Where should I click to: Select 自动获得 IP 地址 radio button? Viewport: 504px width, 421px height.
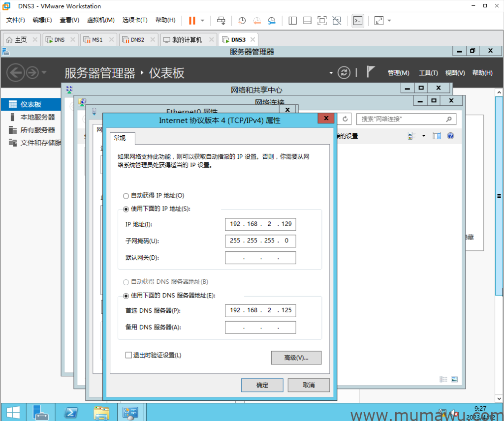[126, 196]
